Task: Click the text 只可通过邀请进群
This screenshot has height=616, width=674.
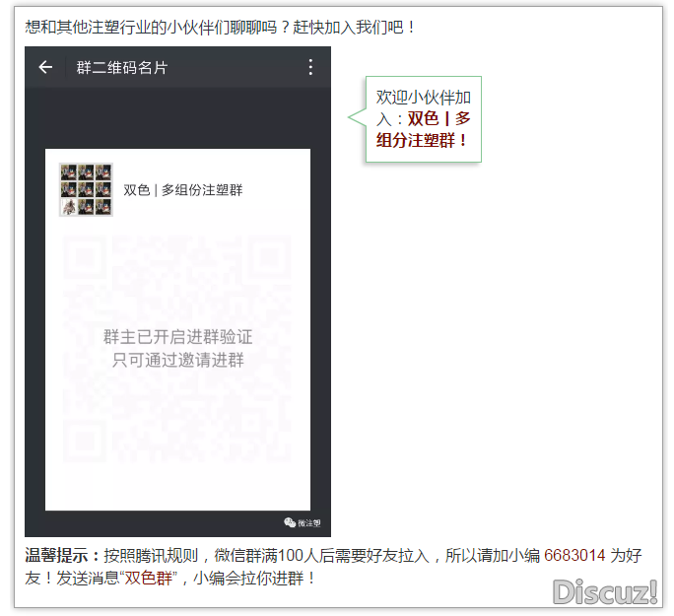Action: [x=178, y=360]
